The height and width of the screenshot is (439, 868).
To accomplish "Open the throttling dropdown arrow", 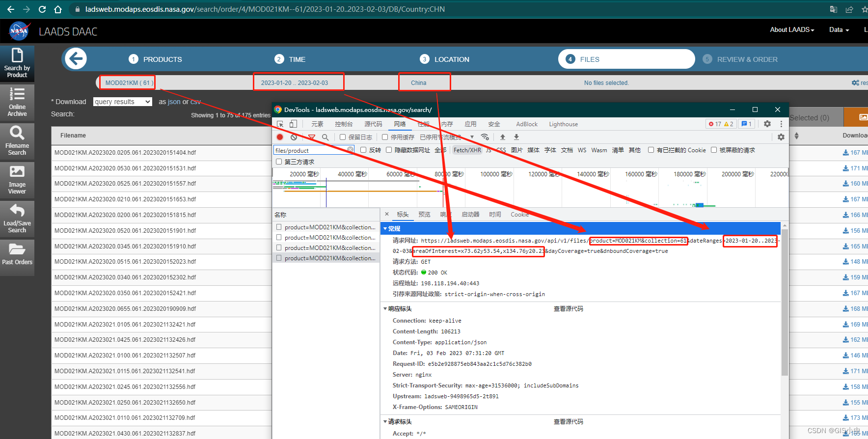I will (x=472, y=137).
